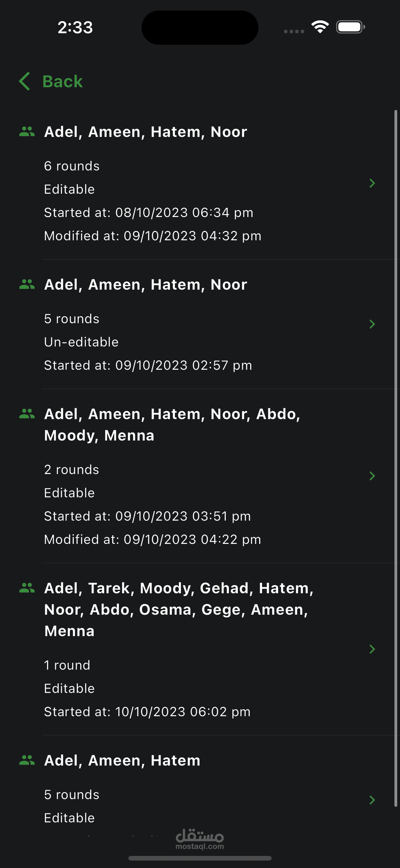The width and height of the screenshot is (400, 868).
Task: Tap 'Modified at: 09/10/2023 04:32 pm' line
Action: 153,236
